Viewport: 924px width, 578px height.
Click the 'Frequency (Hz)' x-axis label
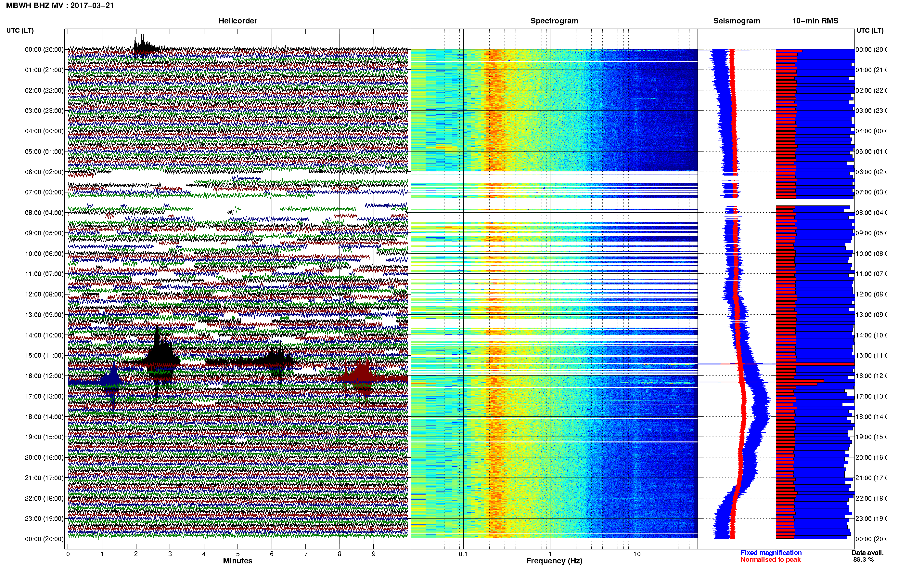554,561
